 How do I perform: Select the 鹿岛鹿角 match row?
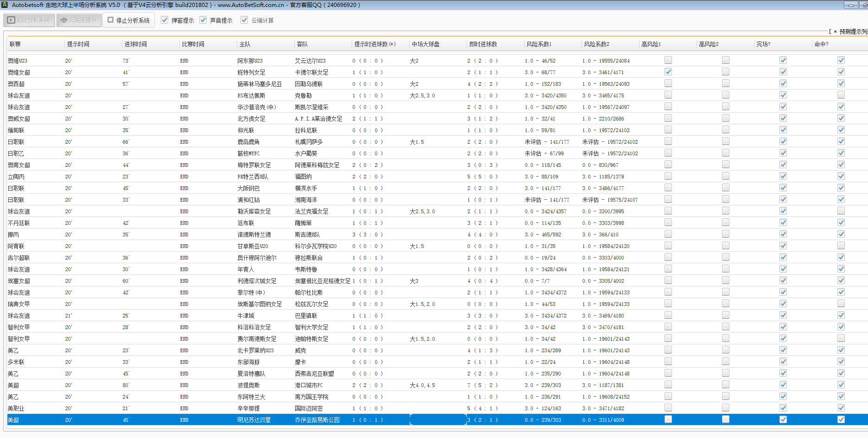tap(248, 142)
